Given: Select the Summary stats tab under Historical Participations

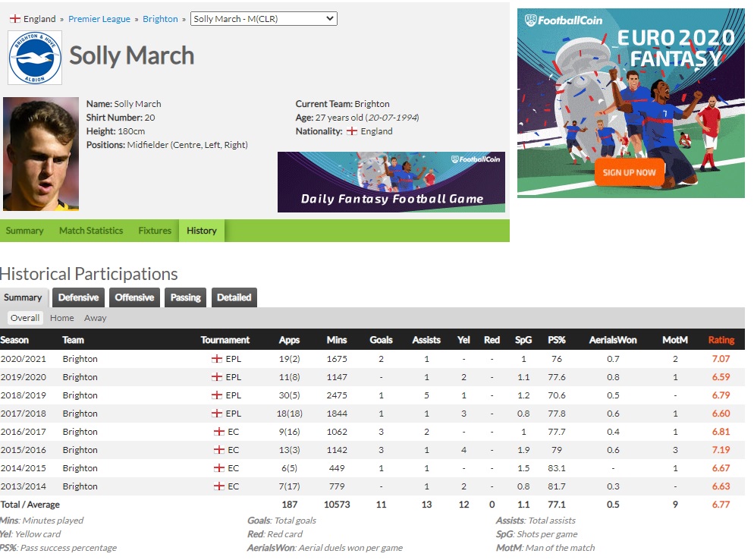Looking at the screenshot, I should click(23, 297).
